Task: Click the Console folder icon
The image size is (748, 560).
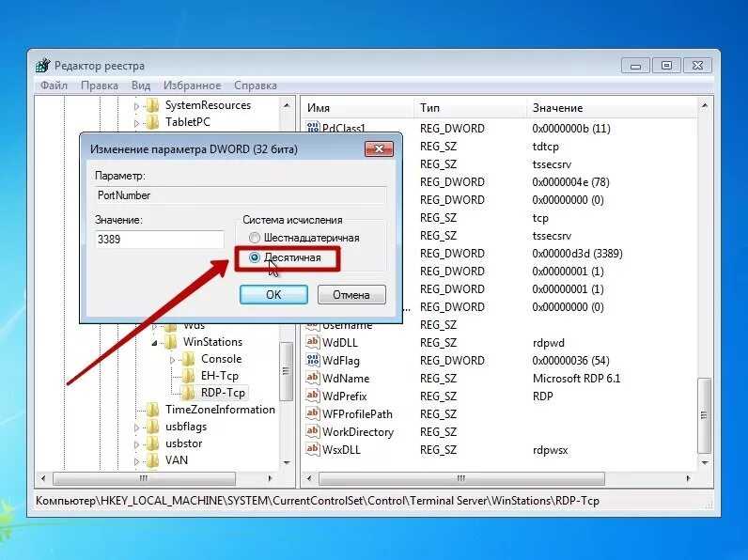Action: pyautogui.click(x=189, y=359)
